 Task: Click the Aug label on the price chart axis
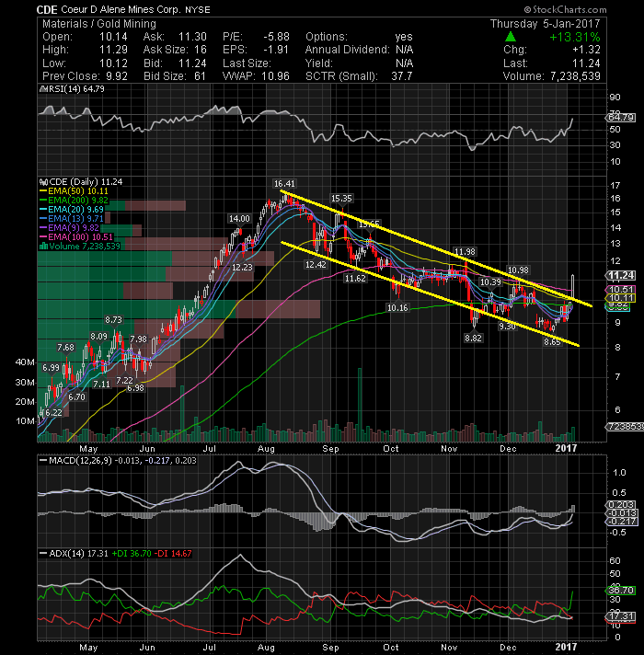click(x=266, y=449)
